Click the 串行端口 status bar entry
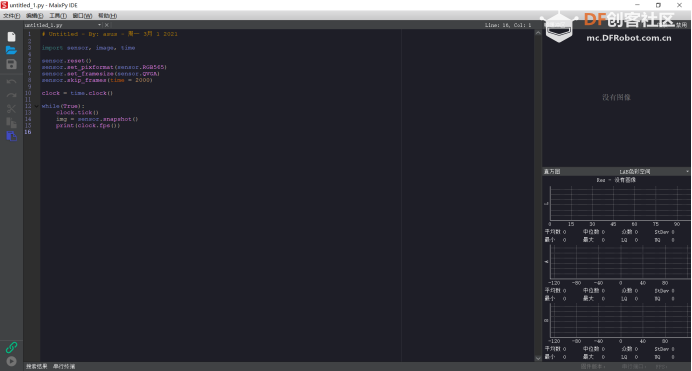This screenshot has height=371, width=692. [634, 367]
